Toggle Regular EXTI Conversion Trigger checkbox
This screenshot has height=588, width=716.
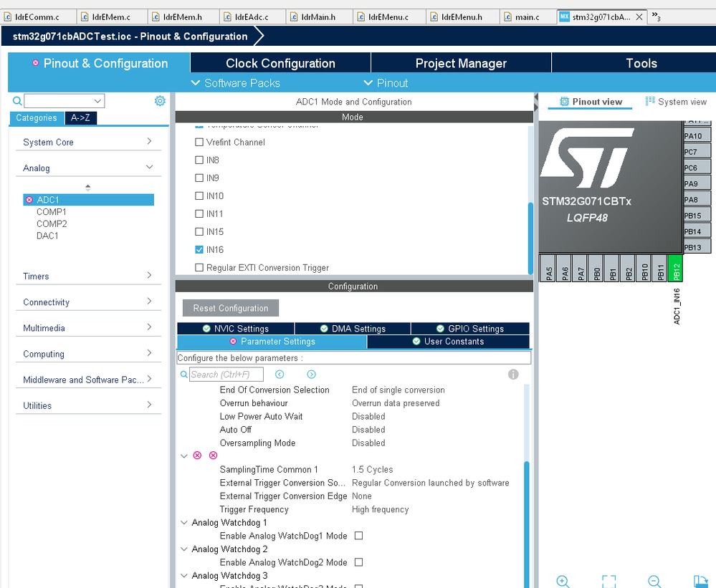click(199, 268)
